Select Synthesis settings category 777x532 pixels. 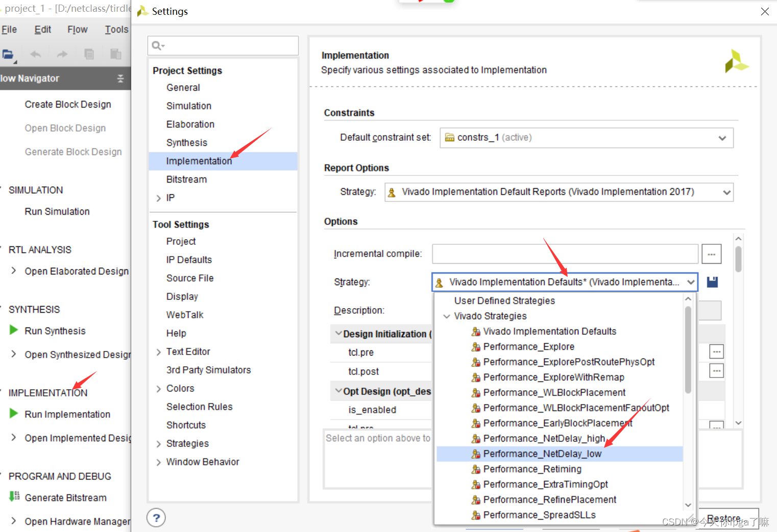click(186, 143)
